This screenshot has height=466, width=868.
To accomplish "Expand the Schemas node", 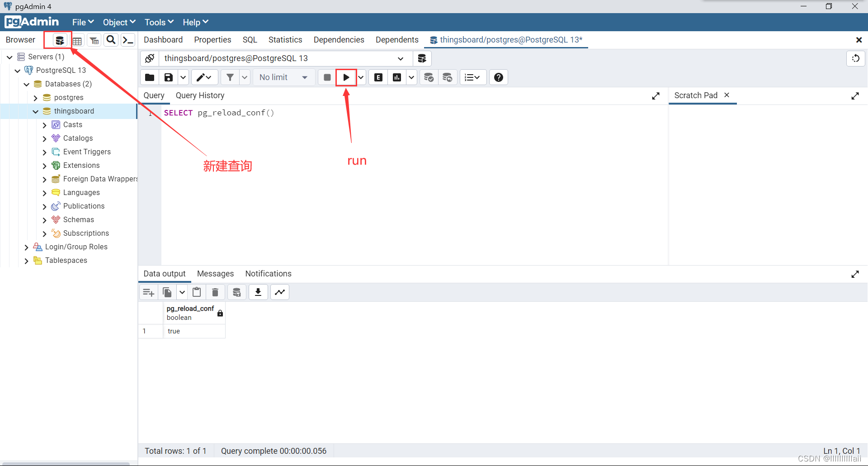I will (45, 220).
